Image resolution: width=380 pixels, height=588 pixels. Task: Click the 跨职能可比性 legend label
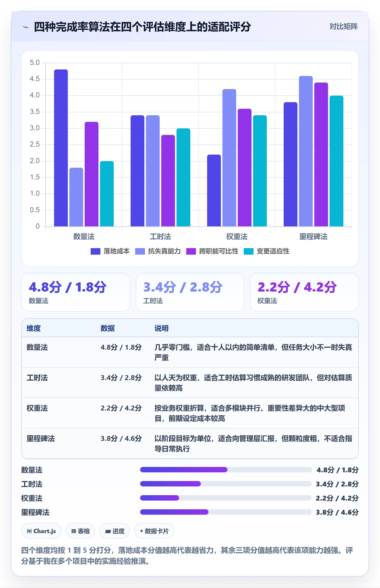[x=218, y=251]
